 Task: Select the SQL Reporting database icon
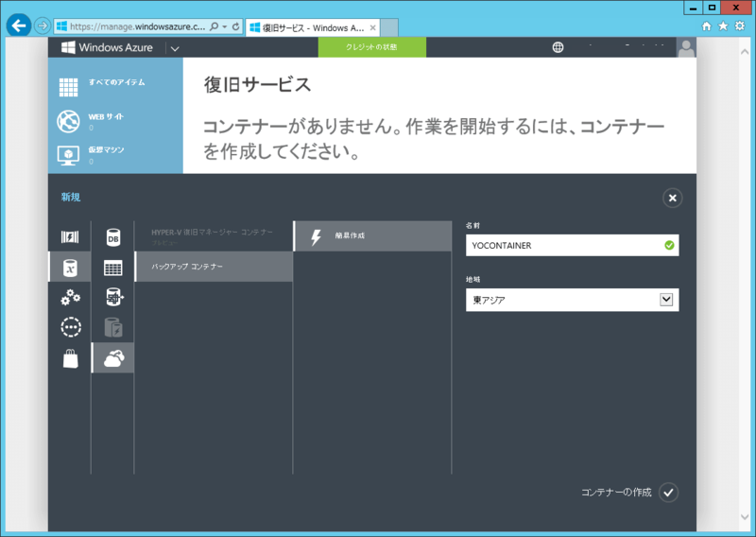112,298
